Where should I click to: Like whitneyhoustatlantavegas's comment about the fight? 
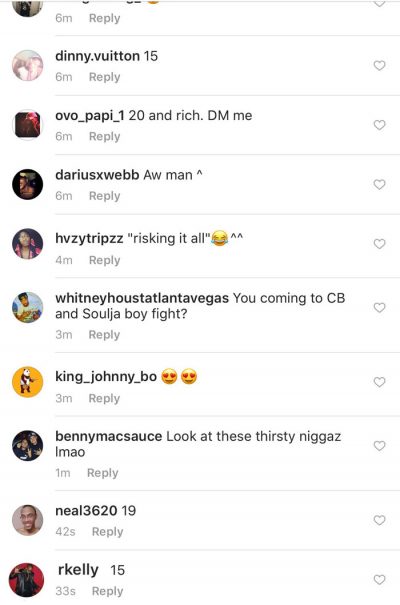[380, 308]
